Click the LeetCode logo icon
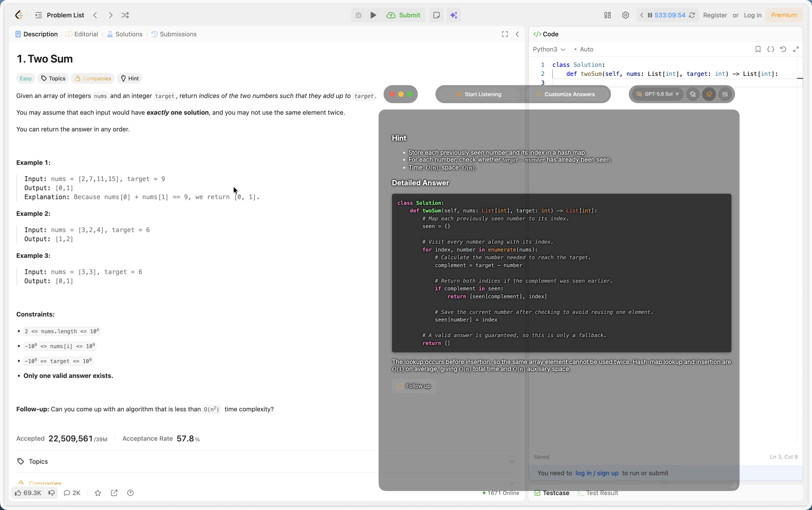Image resolution: width=812 pixels, height=510 pixels. tap(19, 15)
